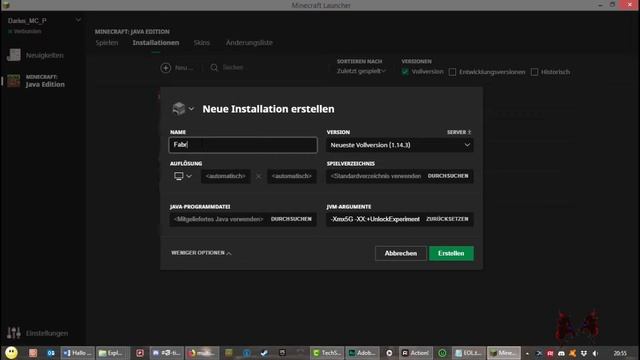Click the green Erstellen button
This screenshot has height=360, width=640.
[451, 253]
